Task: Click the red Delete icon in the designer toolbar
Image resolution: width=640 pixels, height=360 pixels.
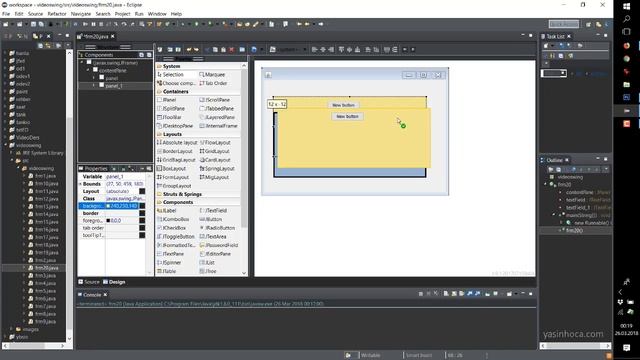Action: click(x=231, y=49)
